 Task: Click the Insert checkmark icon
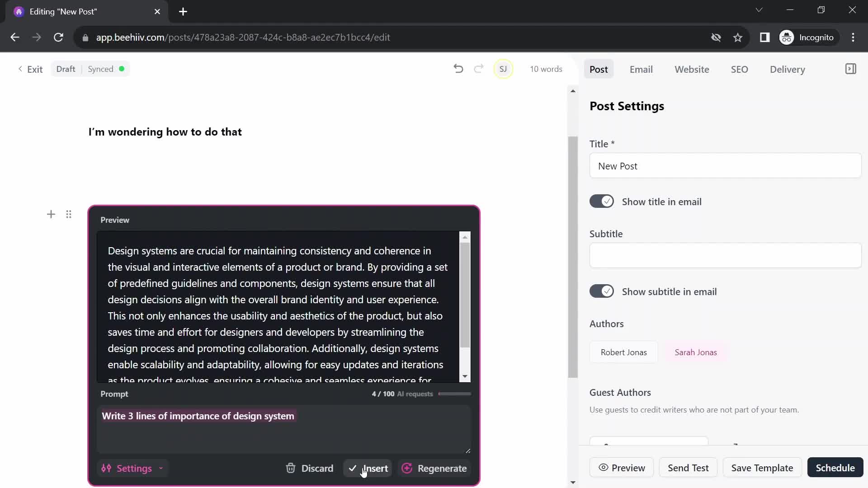click(x=352, y=468)
